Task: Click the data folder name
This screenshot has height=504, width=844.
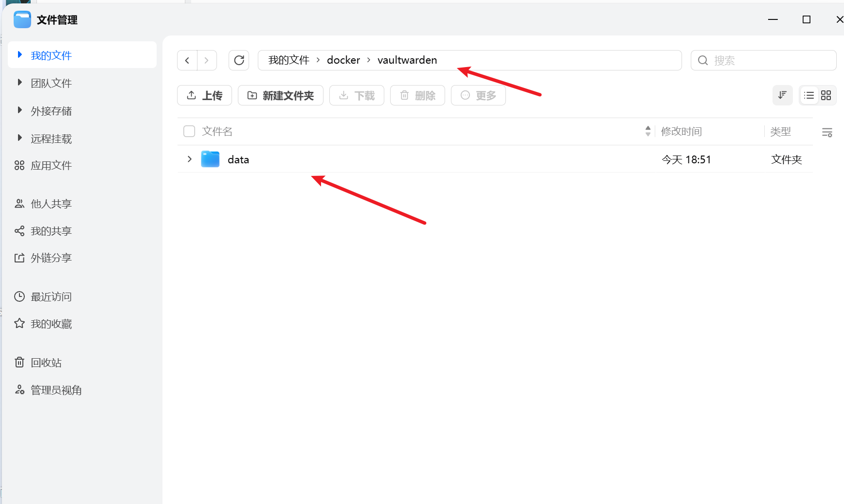Action: [x=238, y=159]
